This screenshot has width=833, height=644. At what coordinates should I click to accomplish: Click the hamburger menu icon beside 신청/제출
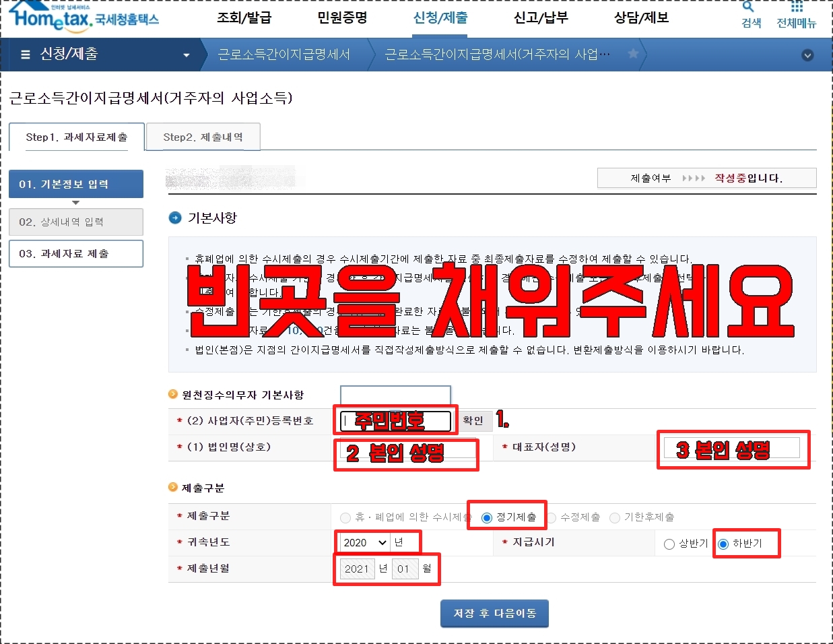(26, 55)
